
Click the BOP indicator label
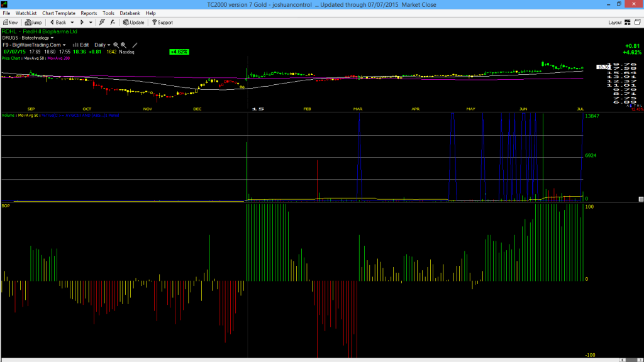coord(6,206)
